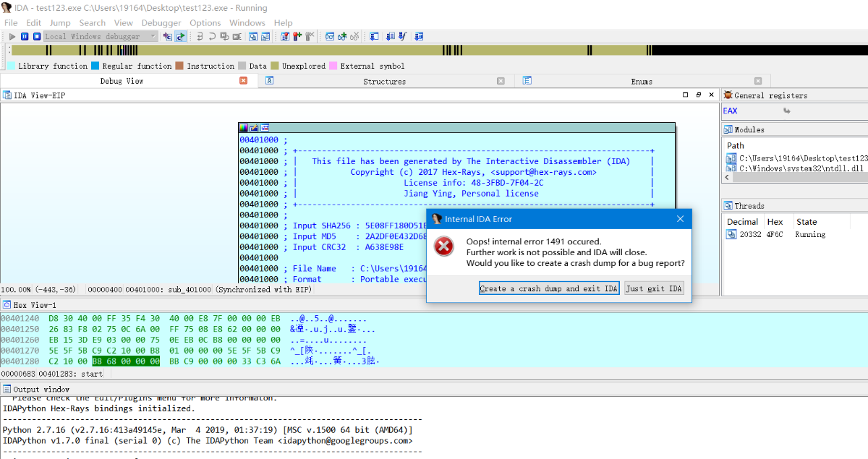This screenshot has width=868, height=459.
Task: Open the Windows menu
Action: click(x=247, y=22)
